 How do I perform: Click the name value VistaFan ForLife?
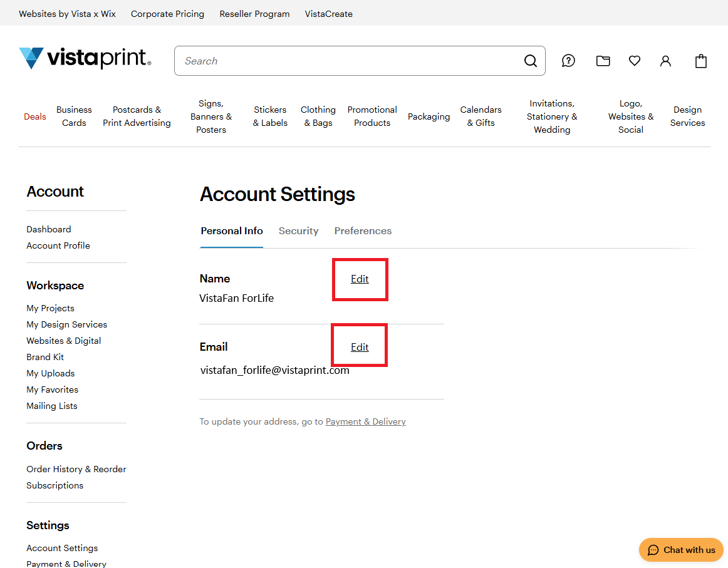click(237, 298)
